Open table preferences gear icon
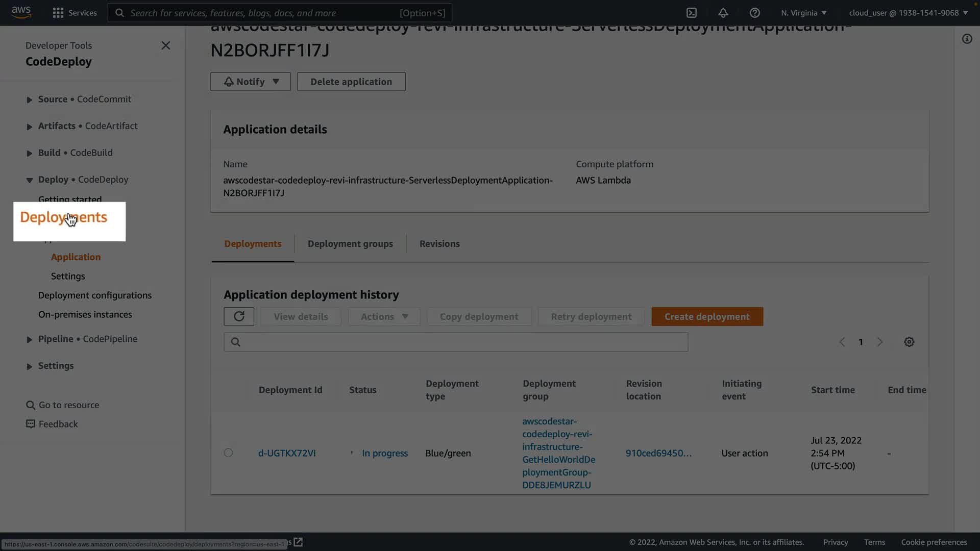The image size is (980, 551). click(x=909, y=342)
